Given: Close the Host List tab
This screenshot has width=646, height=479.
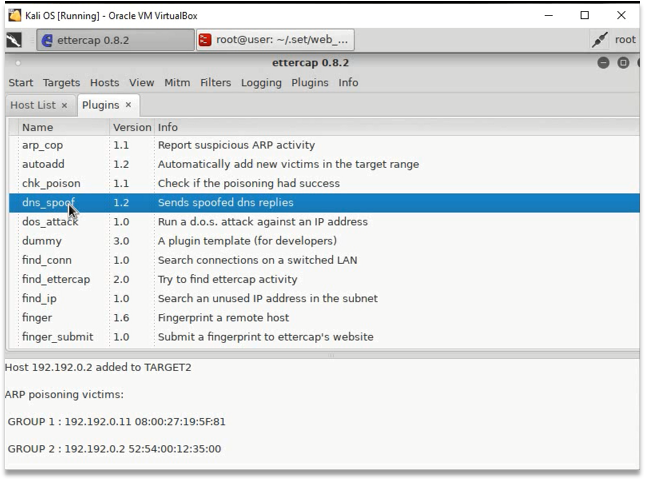Looking at the screenshot, I should pos(64,105).
